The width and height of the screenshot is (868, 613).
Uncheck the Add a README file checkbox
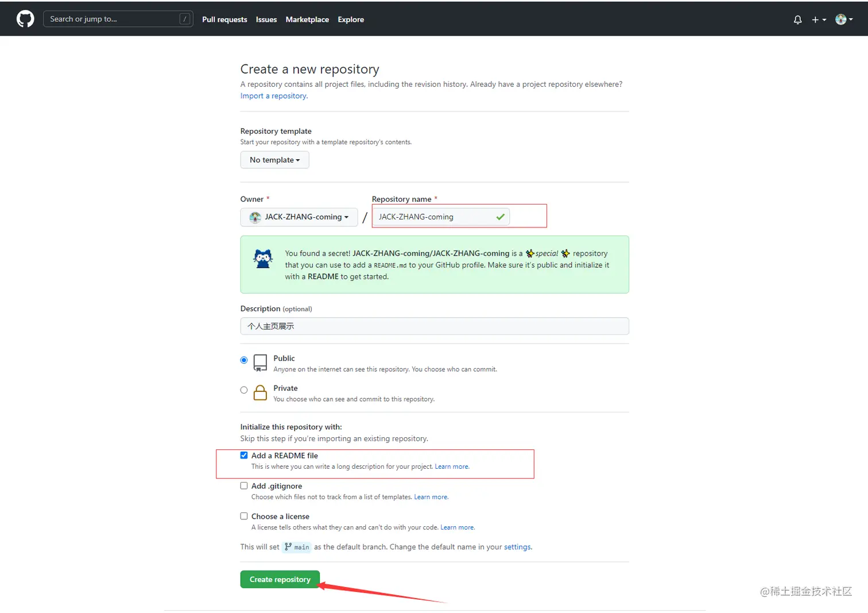coord(244,455)
